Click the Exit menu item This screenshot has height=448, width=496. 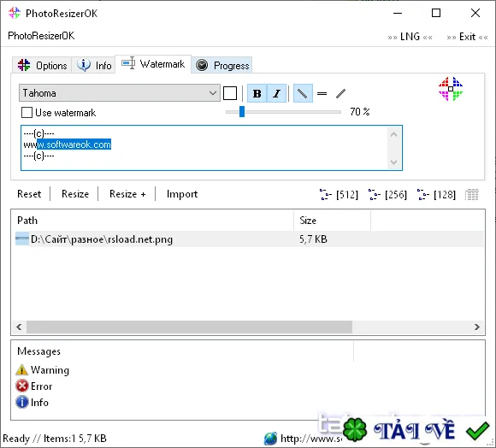467,37
